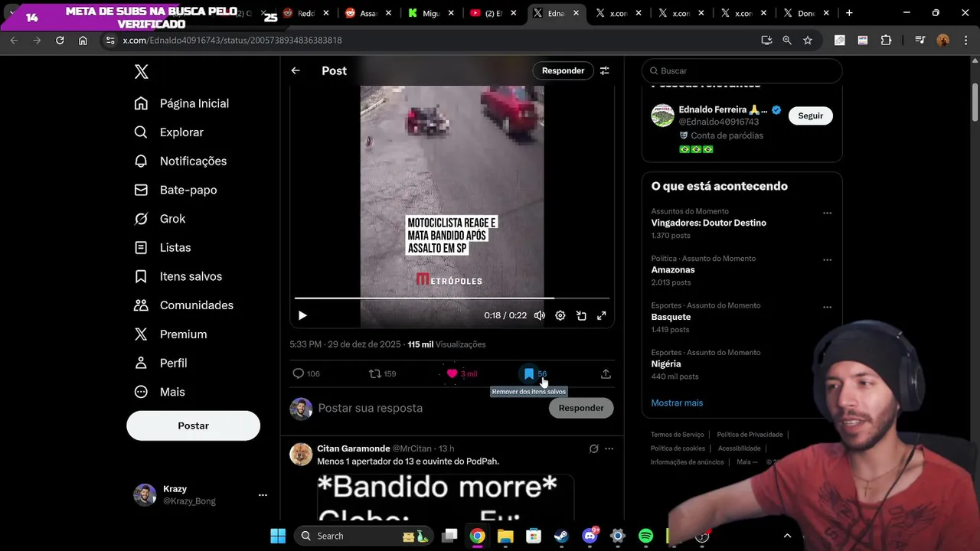Open more options on Citan's reply

tap(609, 448)
